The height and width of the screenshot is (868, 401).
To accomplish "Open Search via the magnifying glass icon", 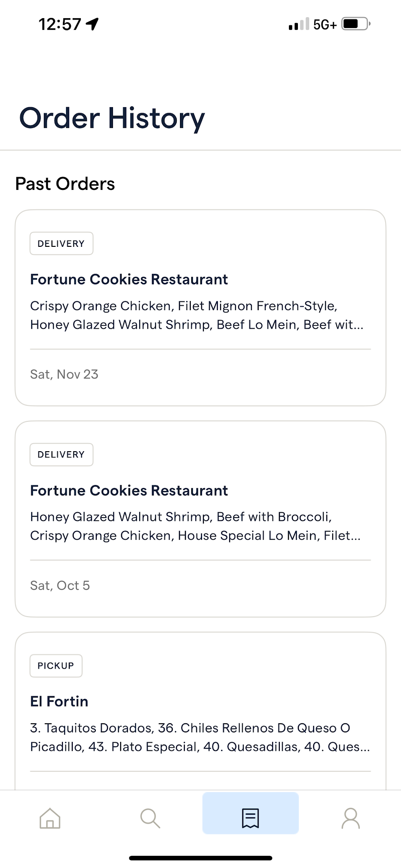I will coord(150,818).
